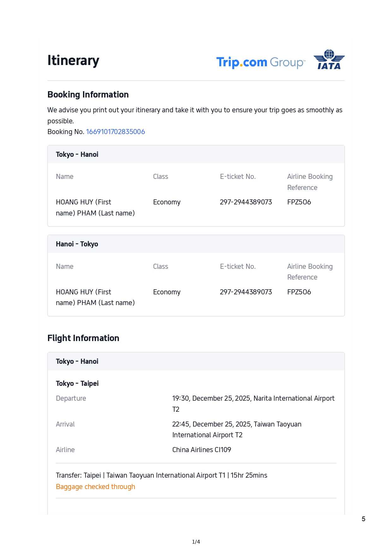Click passenger name in Hanoi - Tokyo table
The width and height of the screenshot is (392, 554).
tap(95, 297)
